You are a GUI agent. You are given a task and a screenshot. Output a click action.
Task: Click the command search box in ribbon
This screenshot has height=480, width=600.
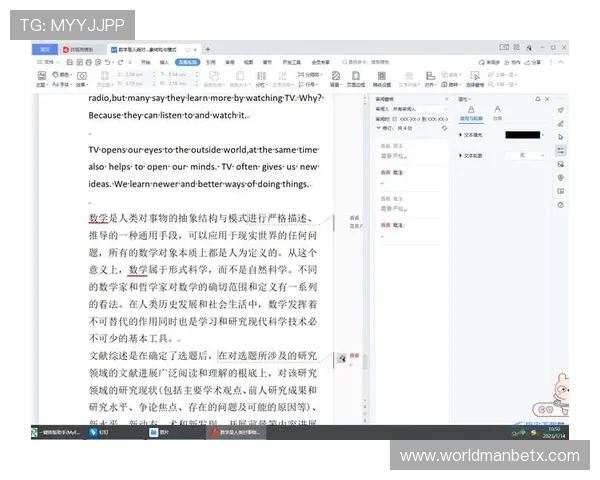[365, 62]
